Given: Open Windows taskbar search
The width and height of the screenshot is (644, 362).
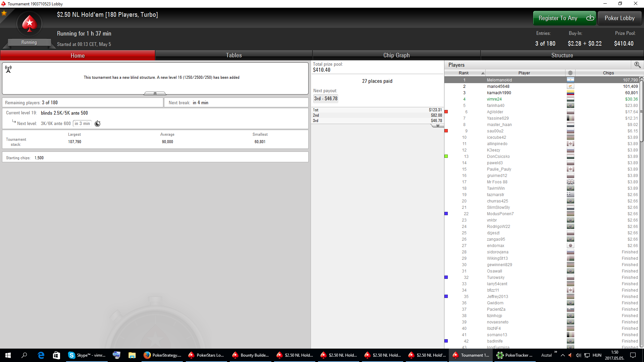Looking at the screenshot, I should pyautogui.click(x=24, y=355).
